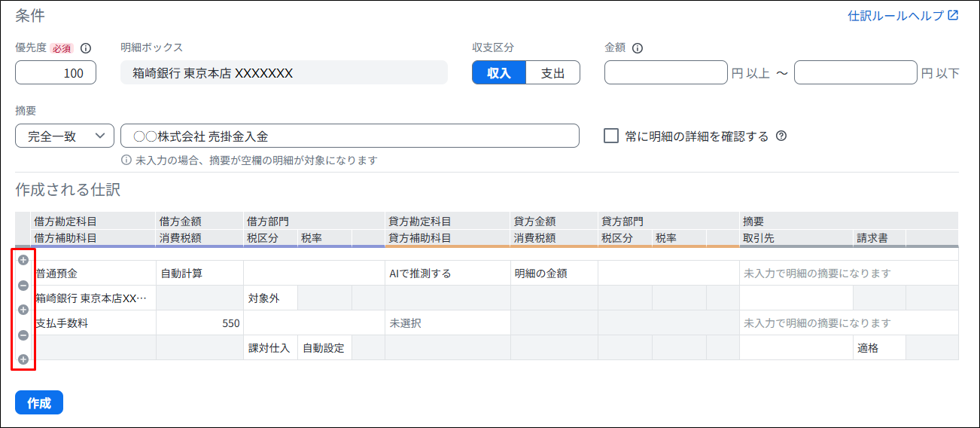The height and width of the screenshot is (428, 980).
Task: Open the 完全一致 match type dropdown
Action: [65, 136]
